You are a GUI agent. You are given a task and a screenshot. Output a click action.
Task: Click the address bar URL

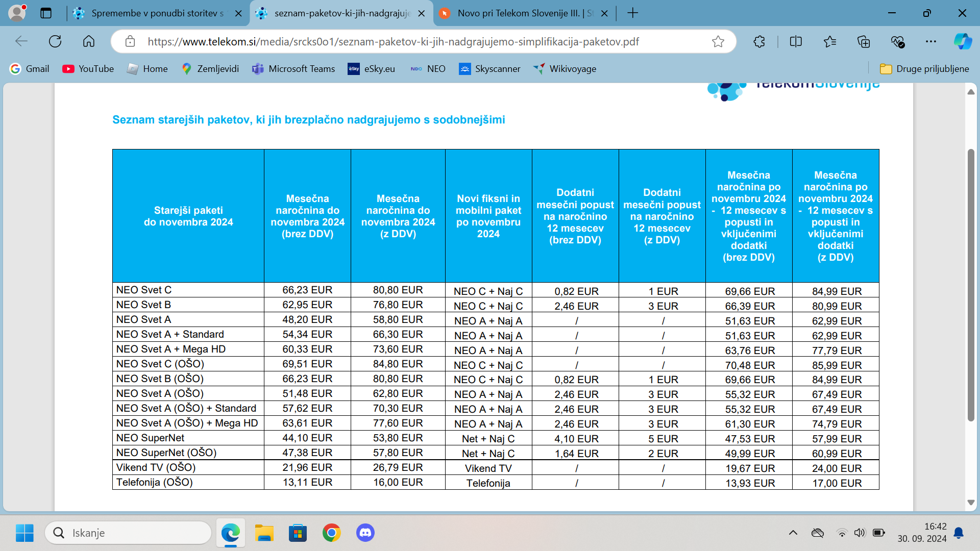[x=393, y=42]
